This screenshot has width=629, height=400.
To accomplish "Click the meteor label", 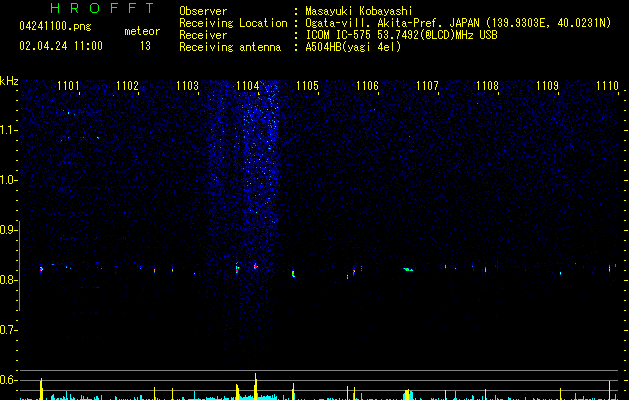I will click(x=142, y=31).
